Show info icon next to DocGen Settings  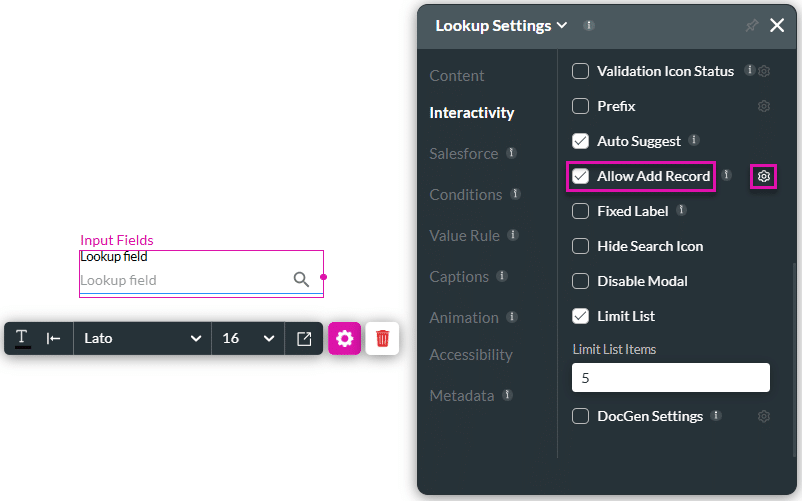pos(716,415)
